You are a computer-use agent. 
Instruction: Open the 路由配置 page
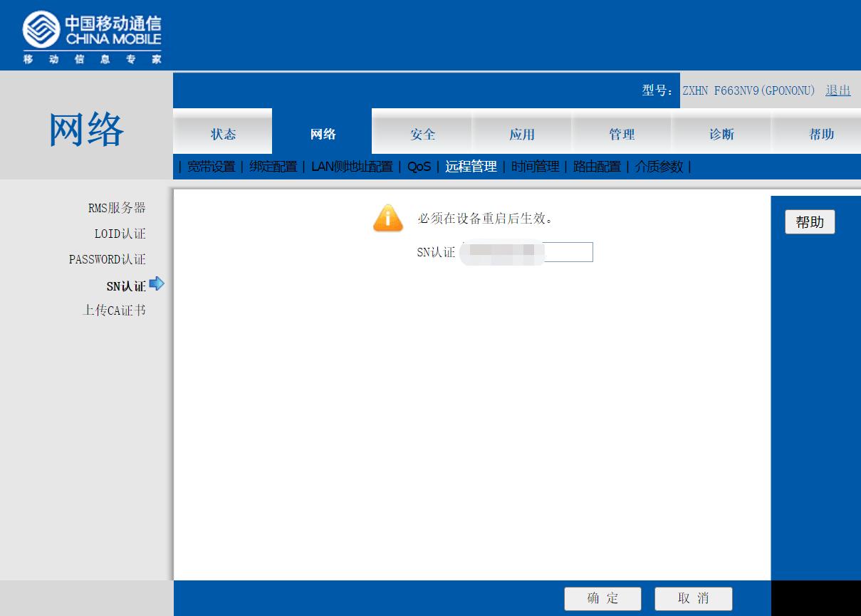point(599,167)
